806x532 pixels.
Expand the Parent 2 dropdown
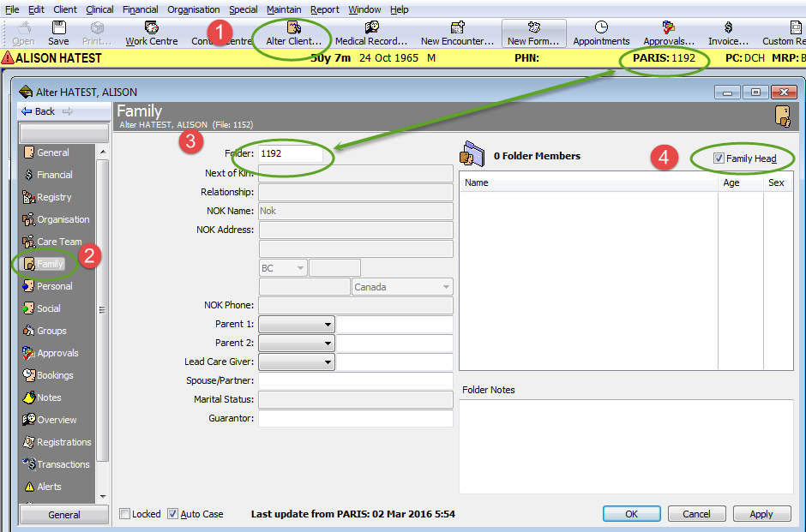[328, 344]
